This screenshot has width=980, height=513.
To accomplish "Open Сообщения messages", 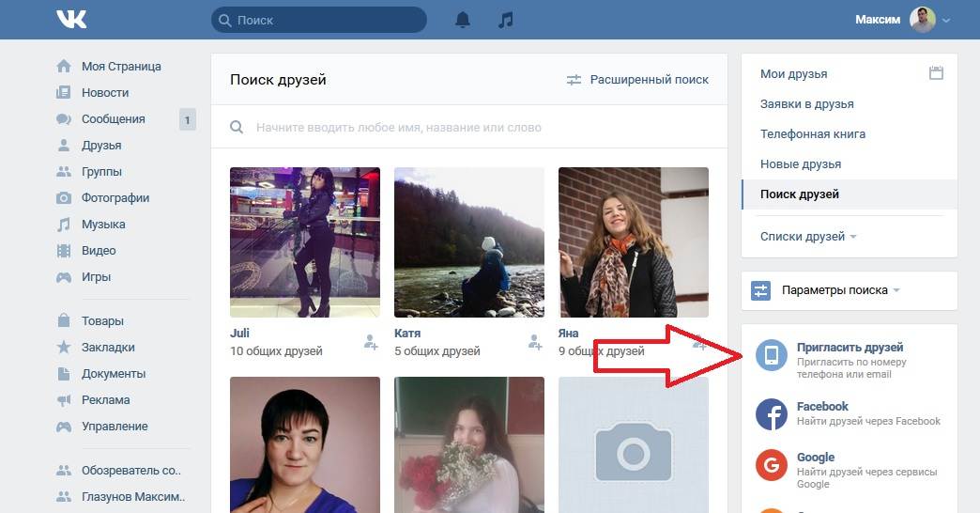I will pyautogui.click(x=114, y=119).
